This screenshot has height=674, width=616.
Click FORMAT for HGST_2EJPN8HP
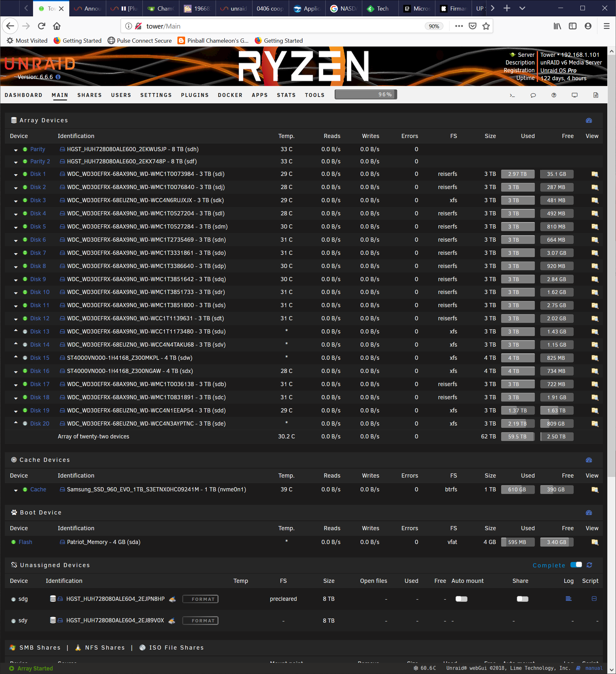[x=200, y=599]
